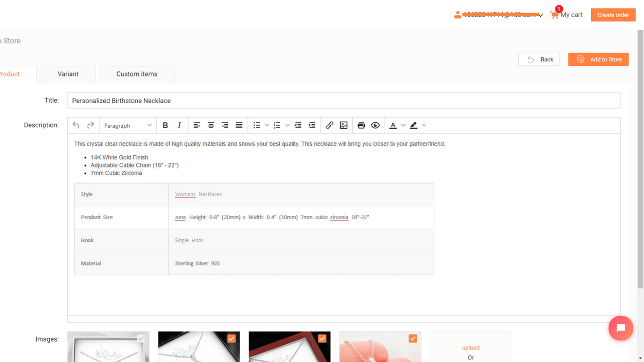Expand numbered list style options
This screenshot has height=362, width=644.
tap(287, 125)
